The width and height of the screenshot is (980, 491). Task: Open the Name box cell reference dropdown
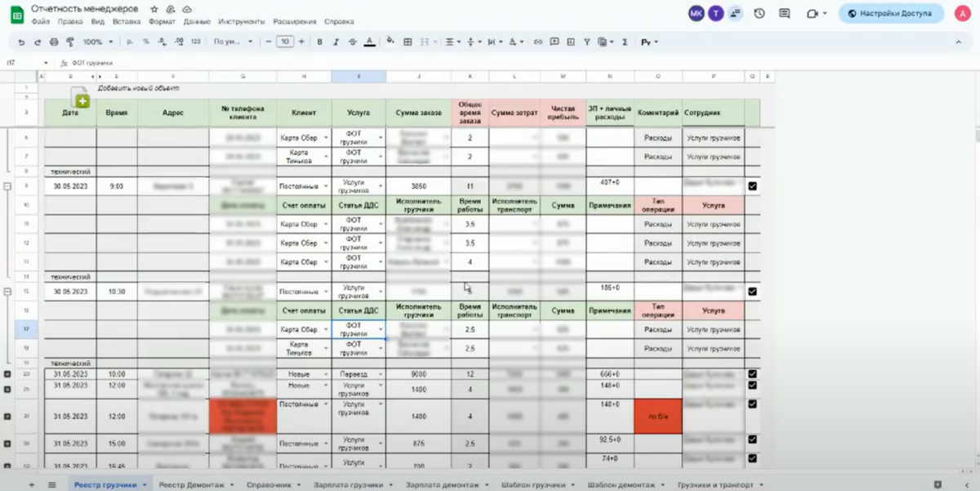point(47,63)
